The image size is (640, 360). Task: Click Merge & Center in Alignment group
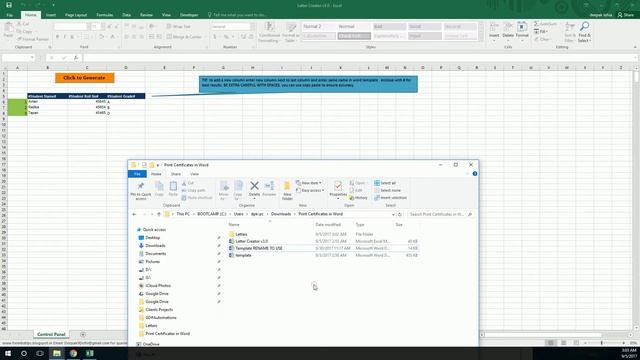184,37
